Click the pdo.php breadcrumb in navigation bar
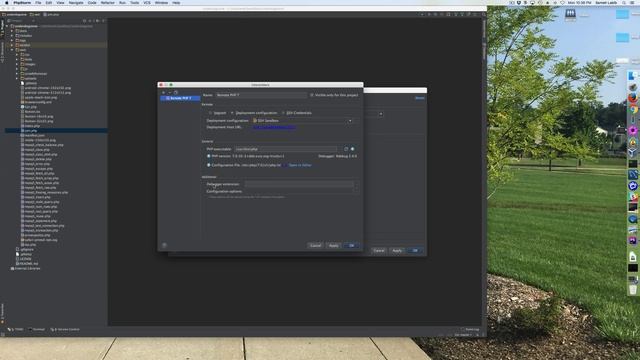 click(x=51, y=15)
